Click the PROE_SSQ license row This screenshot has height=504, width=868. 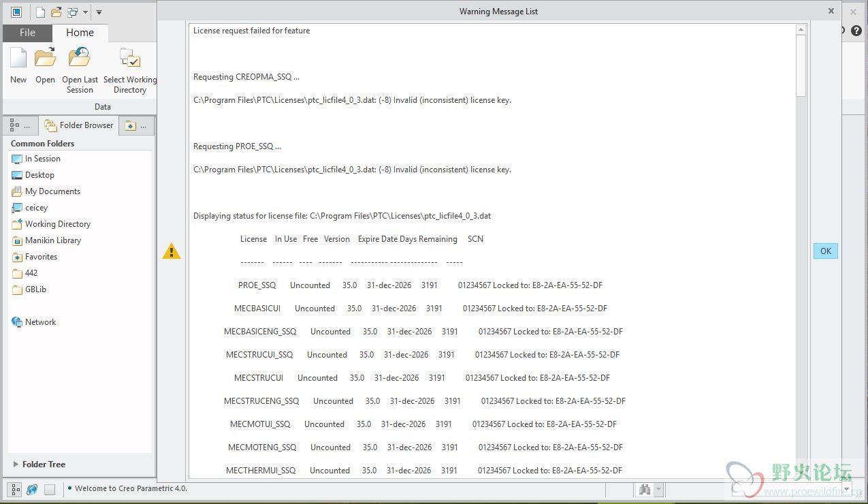420,285
